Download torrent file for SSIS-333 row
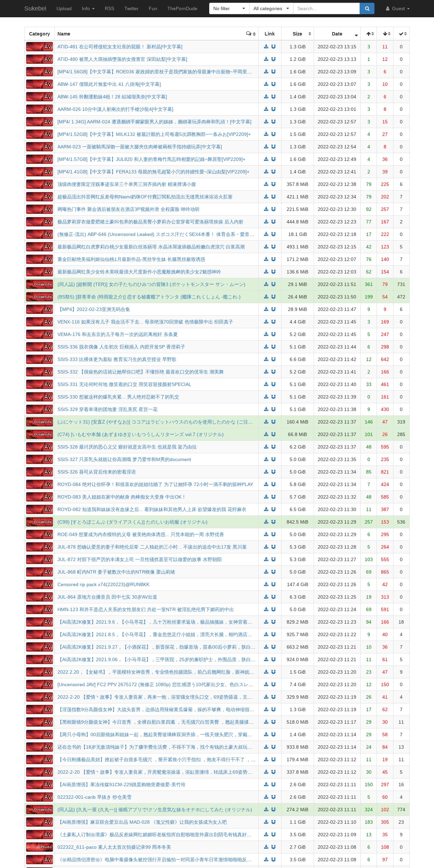434x868 pixels. pos(266,359)
